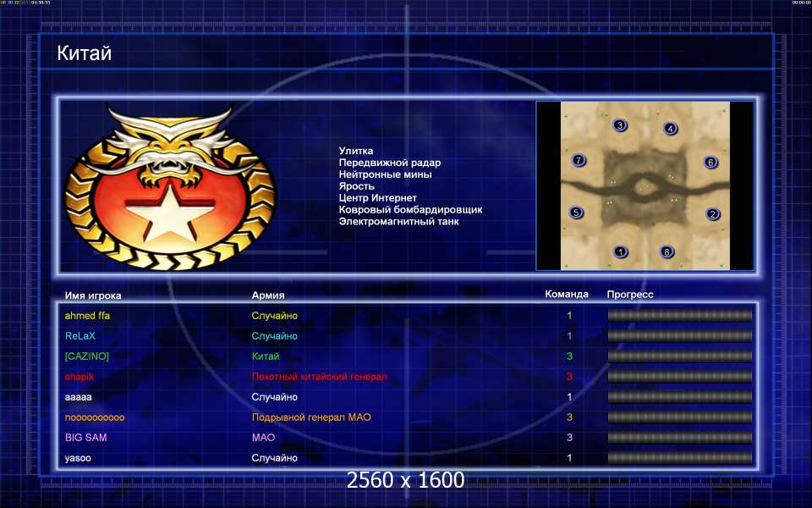Viewport: 812px width, 508px height.
Task: Click aaaaa's Случайно army value
Action: tap(274, 397)
